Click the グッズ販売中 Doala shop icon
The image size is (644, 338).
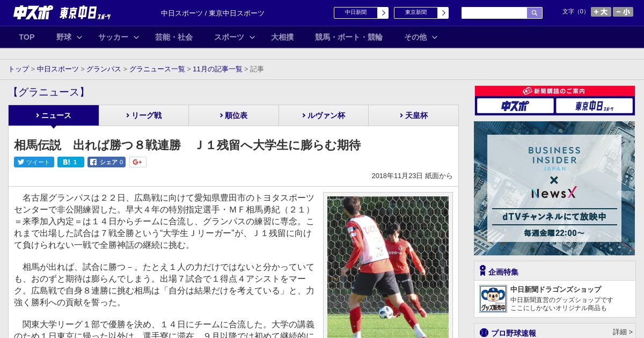point(493,299)
